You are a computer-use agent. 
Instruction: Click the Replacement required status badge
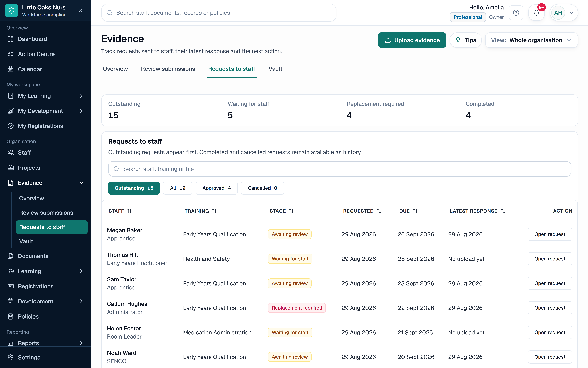[x=297, y=308]
